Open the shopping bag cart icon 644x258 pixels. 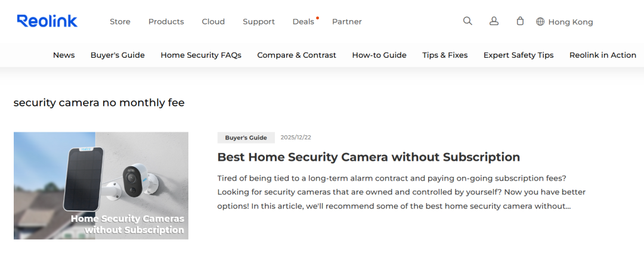click(520, 21)
